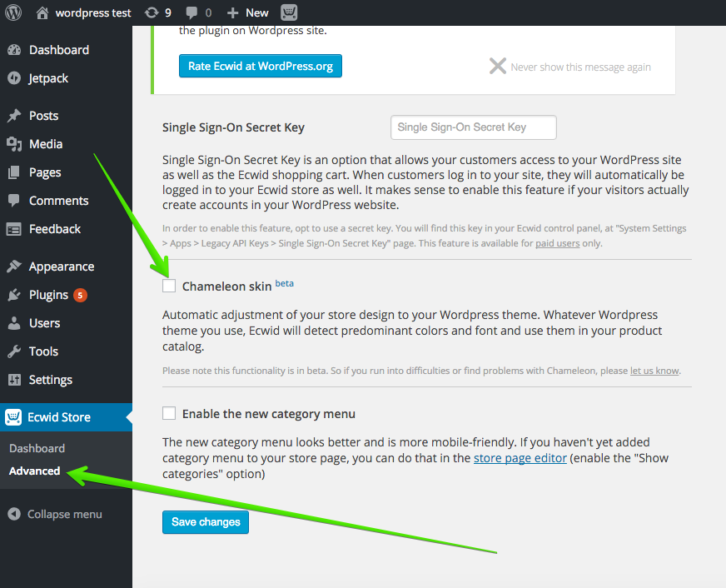Click the Jetpack icon in sidebar
The image size is (726, 588).
coord(14,78)
